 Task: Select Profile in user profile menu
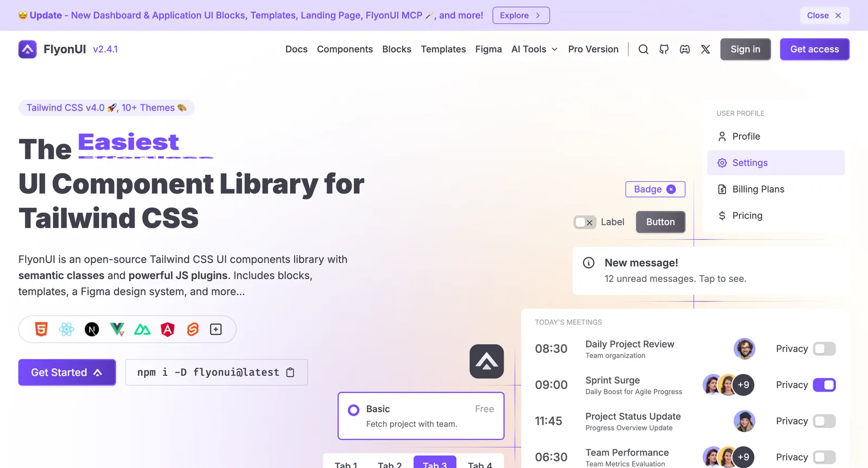tap(776, 137)
